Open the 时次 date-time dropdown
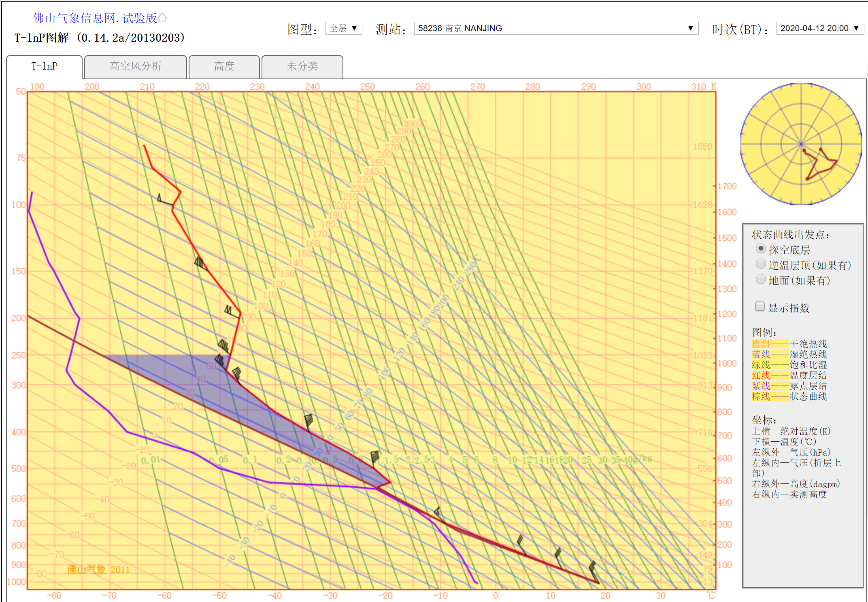868x602 pixels. tap(819, 28)
